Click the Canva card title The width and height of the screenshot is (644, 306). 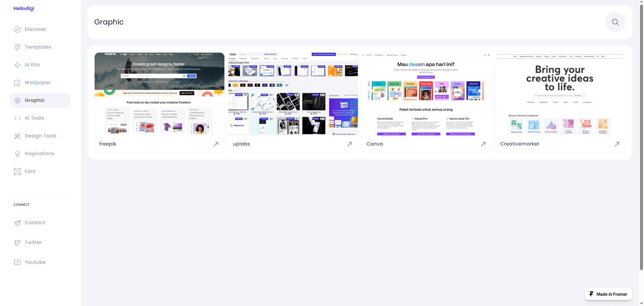375,144
